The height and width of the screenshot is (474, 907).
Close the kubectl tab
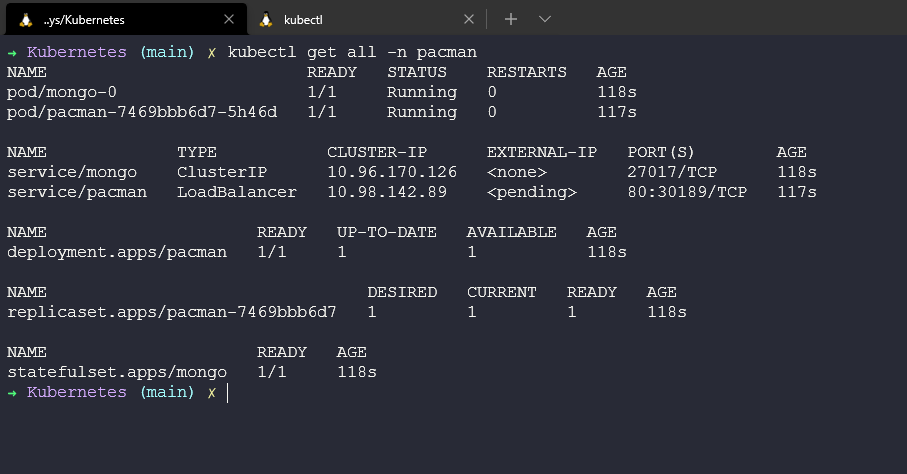[x=469, y=19]
